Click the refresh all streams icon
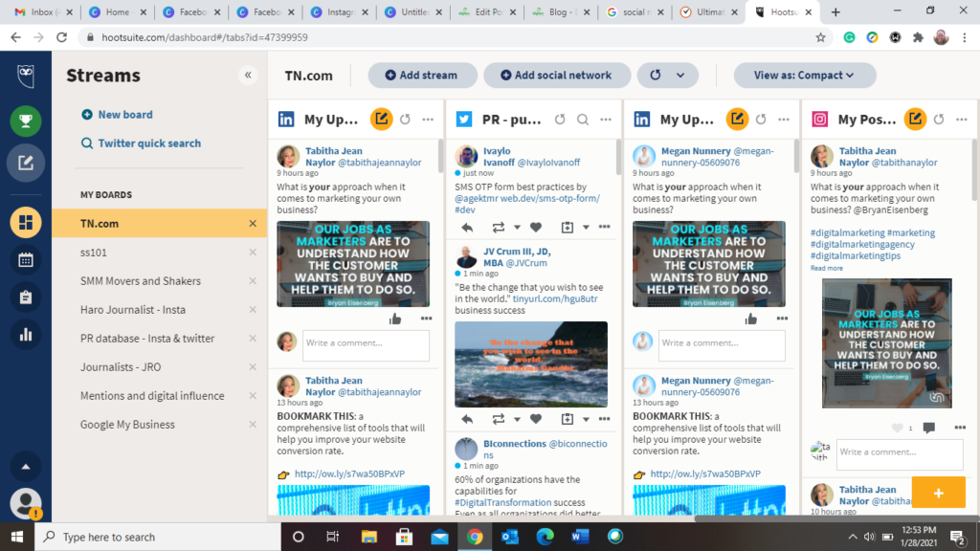 click(x=655, y=75)
